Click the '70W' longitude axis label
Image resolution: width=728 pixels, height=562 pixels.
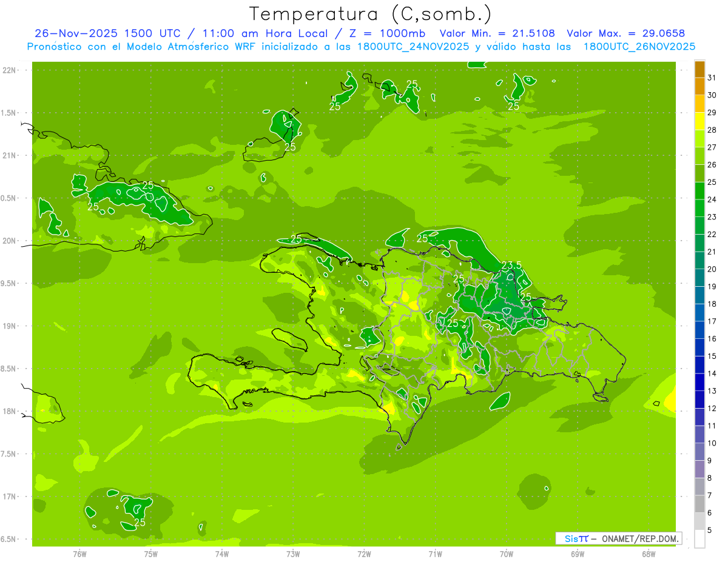click(x=507, y=554)
